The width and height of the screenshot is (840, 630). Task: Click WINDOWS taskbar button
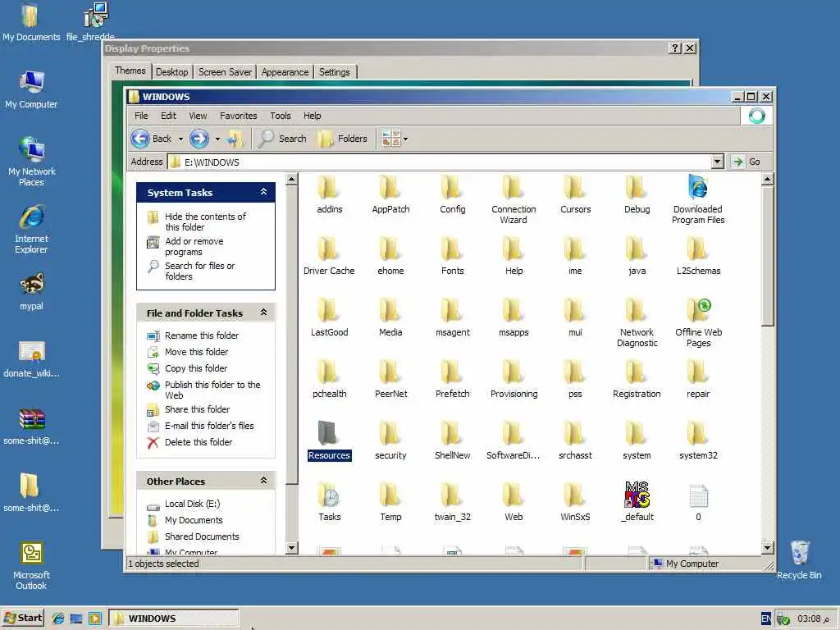pyautogui.click(x=174, y=619)
